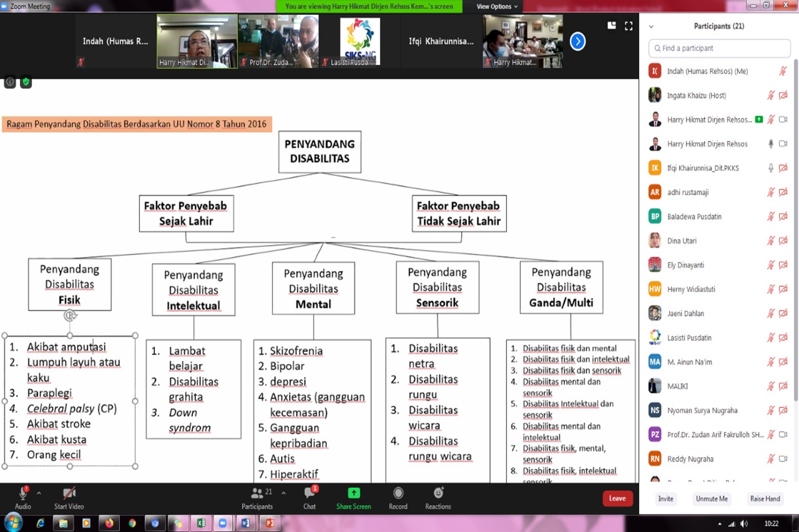This screenshot has height=532, width=799.
Task: Leave the meeting
Action: click(617, 498)
